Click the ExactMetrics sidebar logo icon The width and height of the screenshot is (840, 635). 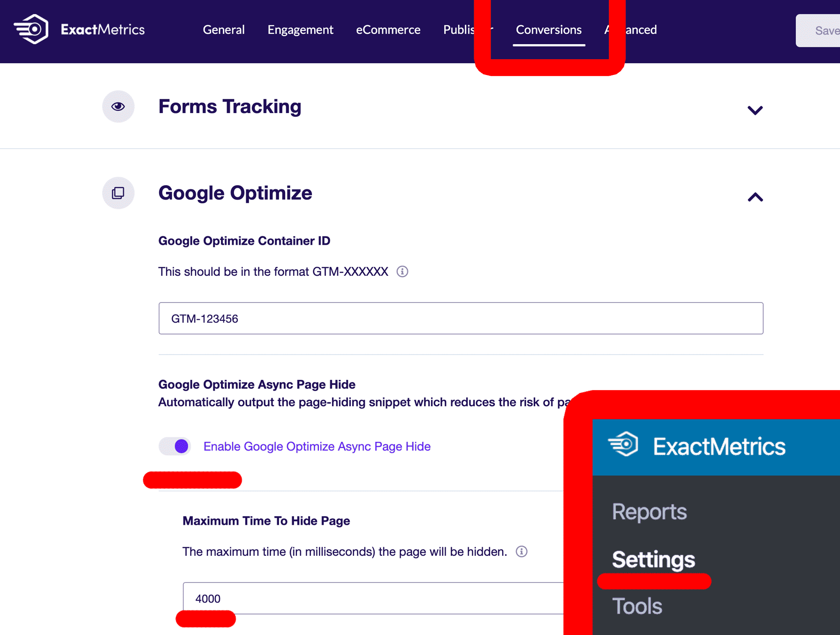(x=623, y=444)
